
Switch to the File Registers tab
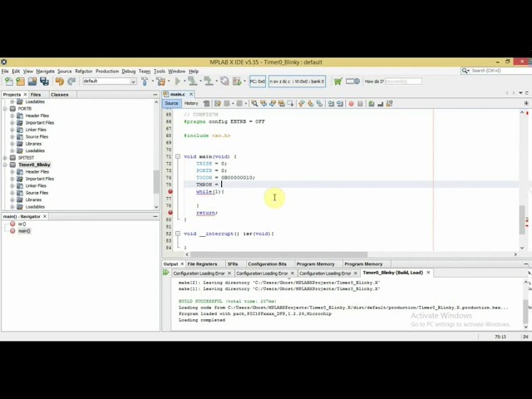[202, 264]
